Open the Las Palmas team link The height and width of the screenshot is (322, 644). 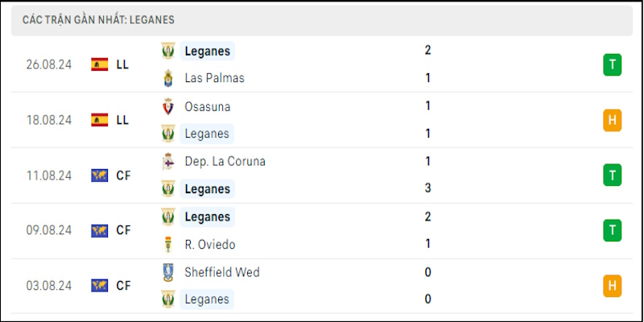tap(214, 78)
